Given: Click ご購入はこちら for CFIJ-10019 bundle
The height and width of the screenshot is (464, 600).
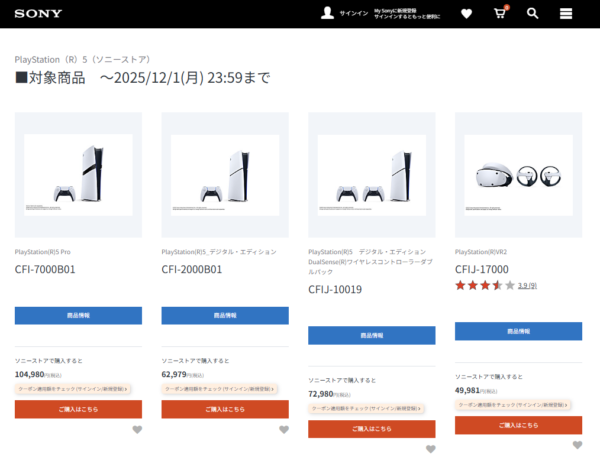Looking at the screenshot, I should click(371, 428).
